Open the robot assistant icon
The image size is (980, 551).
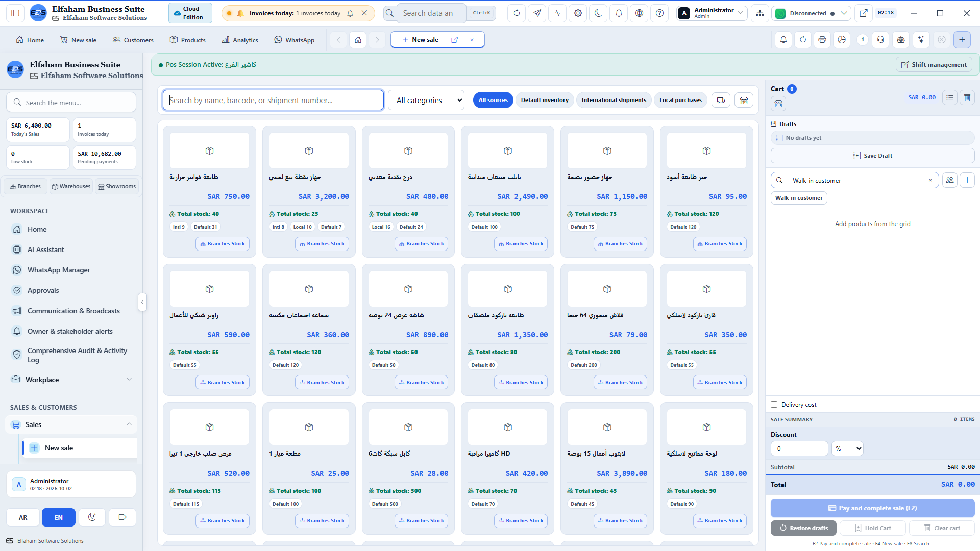point(901,40)
